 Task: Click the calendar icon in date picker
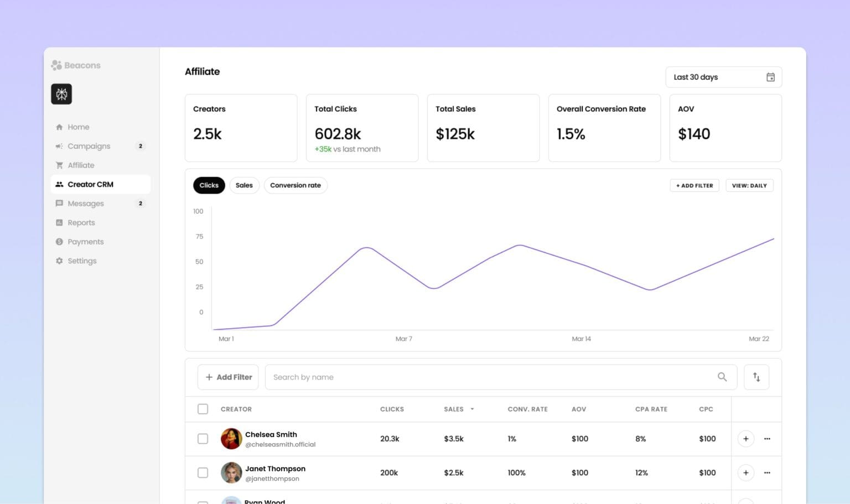click(770, 77)
